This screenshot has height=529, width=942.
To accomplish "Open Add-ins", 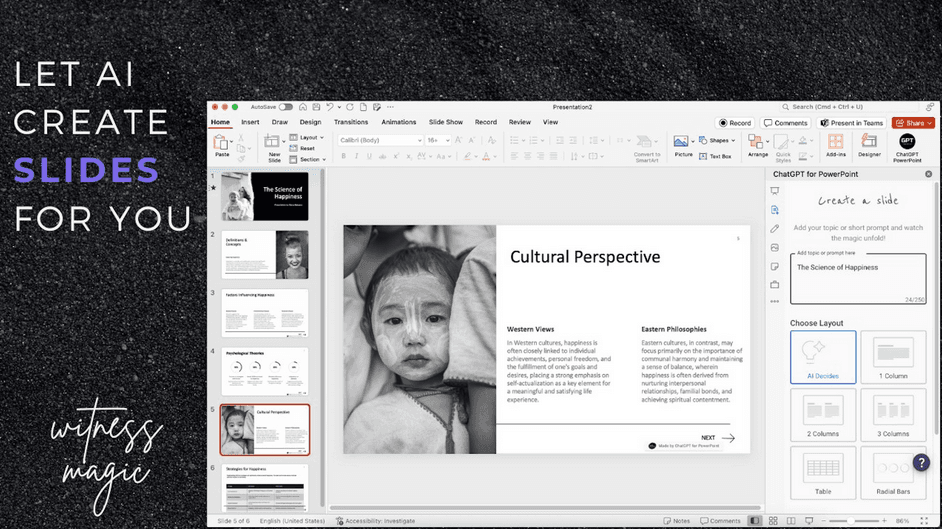I will coord(836,146).
